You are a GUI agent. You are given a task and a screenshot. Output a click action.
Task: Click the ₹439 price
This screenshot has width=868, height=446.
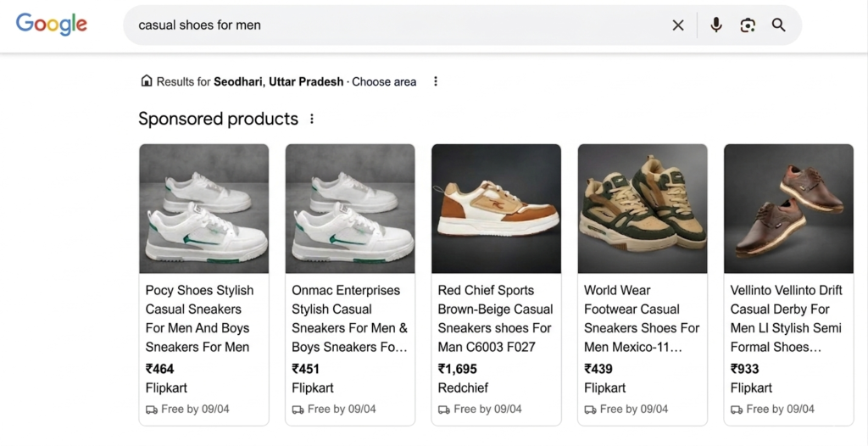point(598,369)
